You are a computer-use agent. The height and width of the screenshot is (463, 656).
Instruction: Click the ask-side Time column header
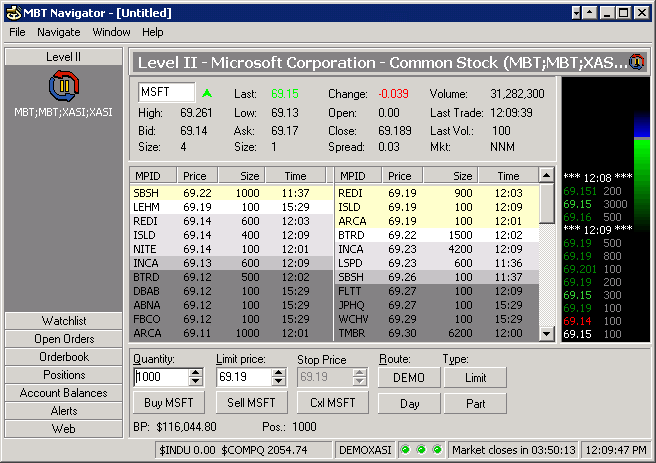pyautogui.click(x=508, y=176)
